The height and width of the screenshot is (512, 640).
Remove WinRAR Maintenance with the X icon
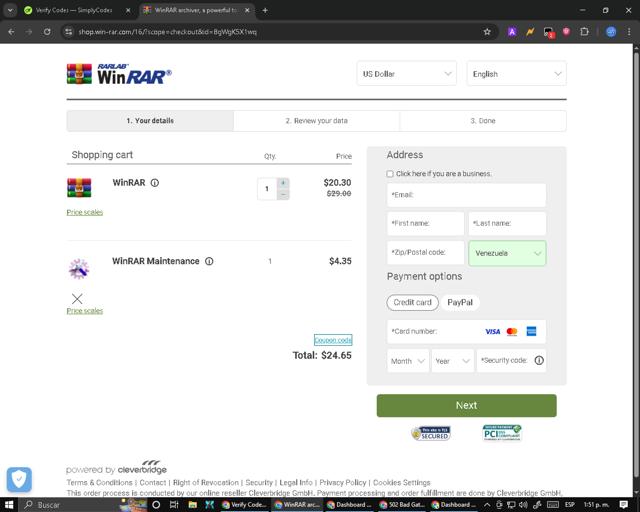[77, 298]
